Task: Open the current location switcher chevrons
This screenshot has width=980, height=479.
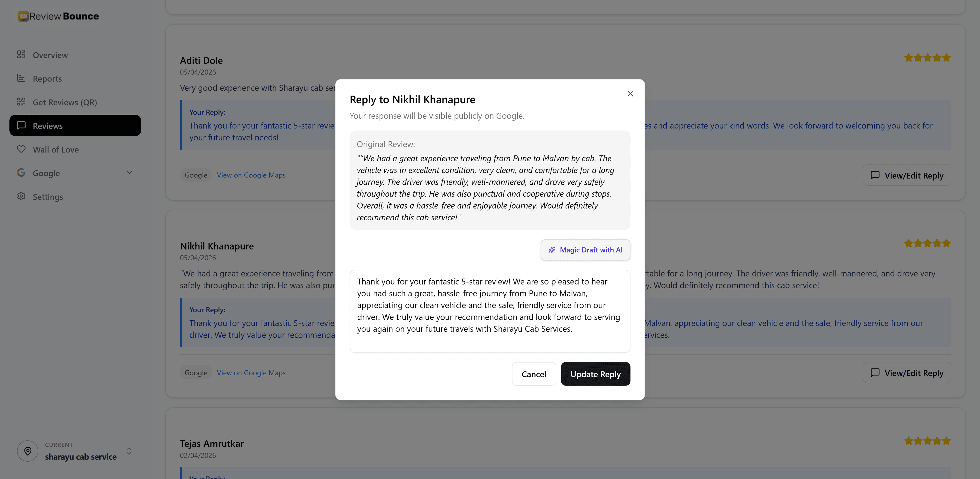Action: tap(129, 451)
